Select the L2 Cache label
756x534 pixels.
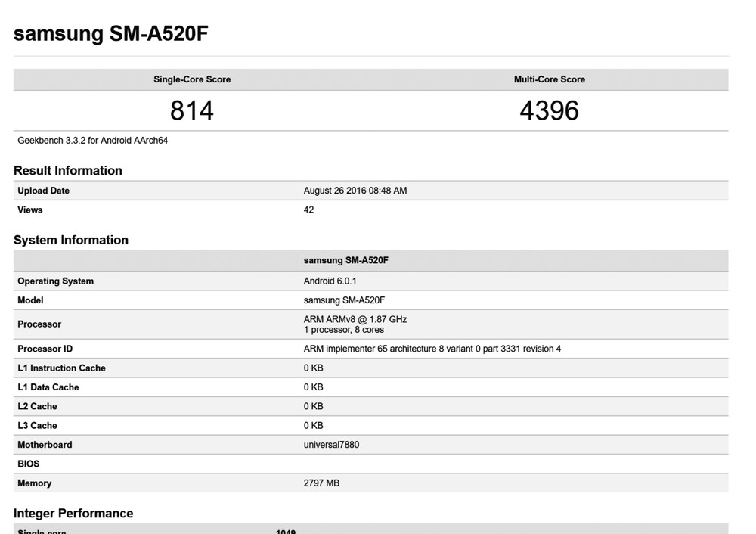point(37,407)
